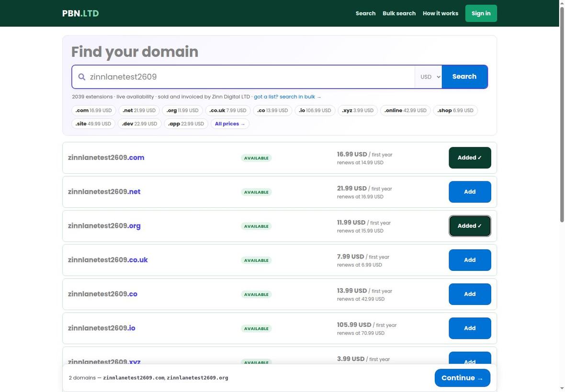Click the zinnlanetest2609.io domain name
565x392 pixels.
102,328
